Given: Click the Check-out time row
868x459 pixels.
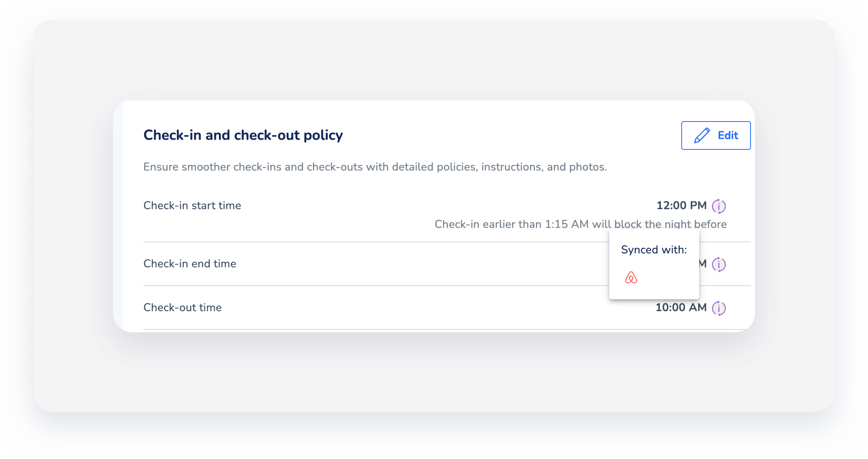Looking at the screenshot, I should [x=447, y=308].
